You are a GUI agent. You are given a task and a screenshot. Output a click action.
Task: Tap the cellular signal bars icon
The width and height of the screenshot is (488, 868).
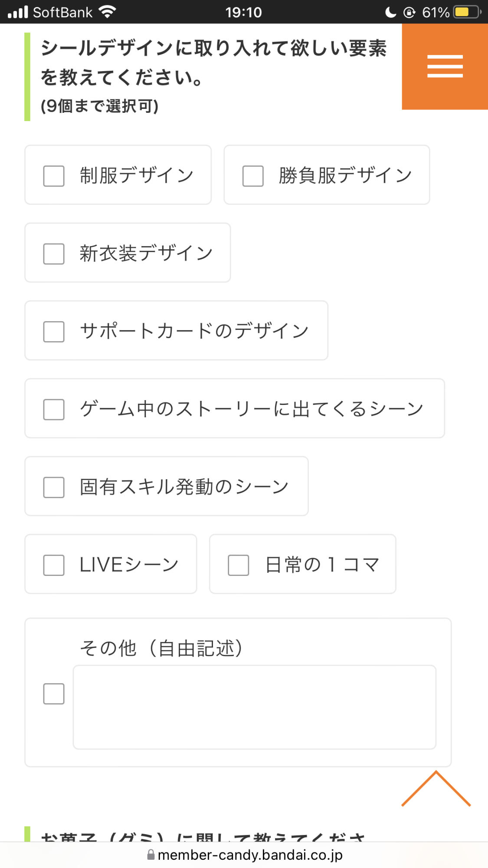click(x=18, y=12)
